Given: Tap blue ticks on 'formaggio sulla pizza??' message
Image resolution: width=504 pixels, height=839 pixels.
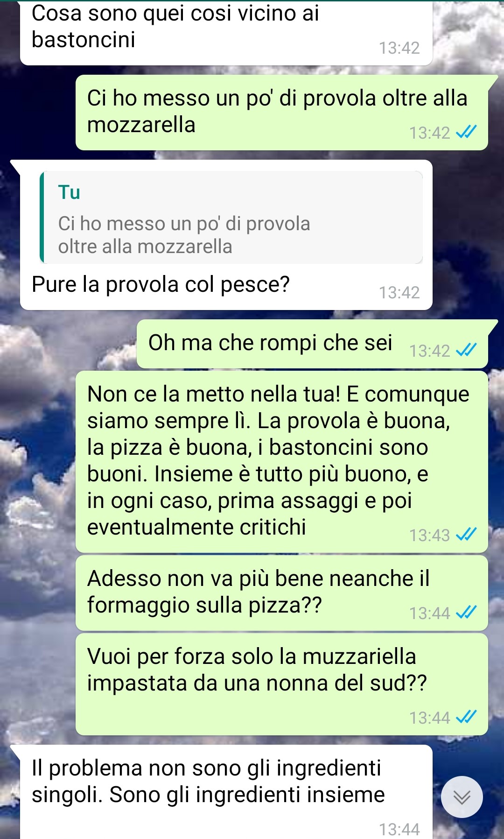Looking at the screenshot, I should point(466,613).
